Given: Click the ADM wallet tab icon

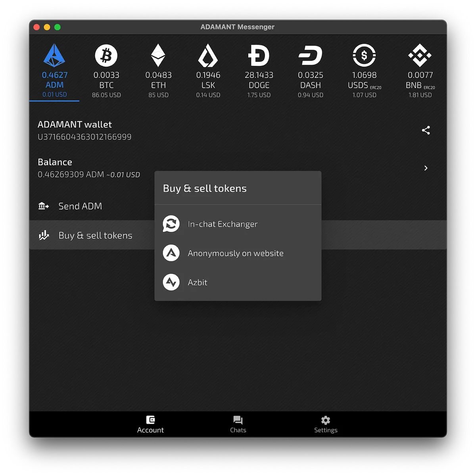Looking at the screenshot, I should (x=54, y=56).
